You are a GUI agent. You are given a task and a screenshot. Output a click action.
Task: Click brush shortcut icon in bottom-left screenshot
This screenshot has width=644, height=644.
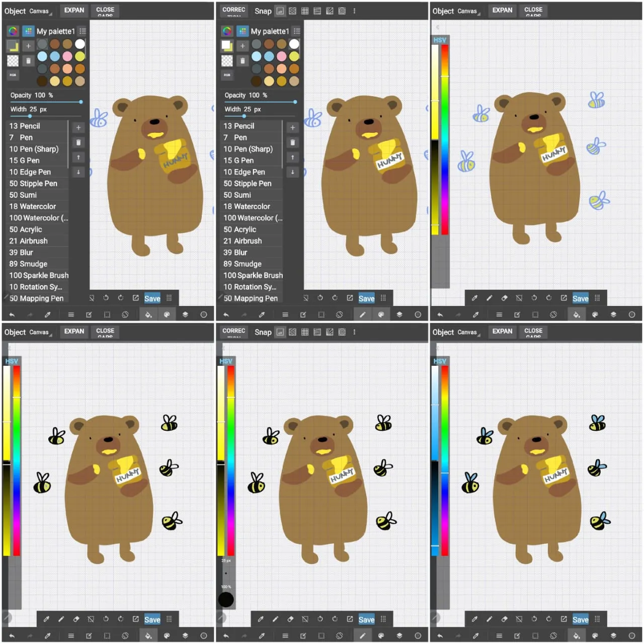[61, 619]
